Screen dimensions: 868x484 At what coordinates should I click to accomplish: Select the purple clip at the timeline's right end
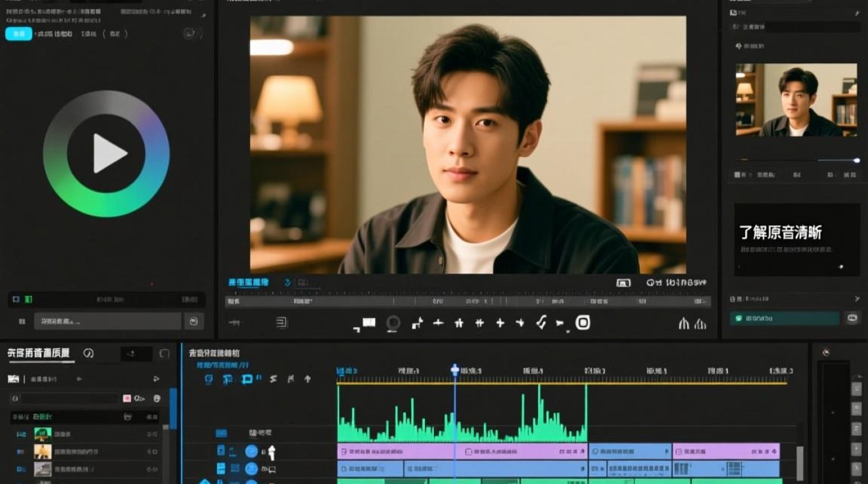[x=726, y=451]
